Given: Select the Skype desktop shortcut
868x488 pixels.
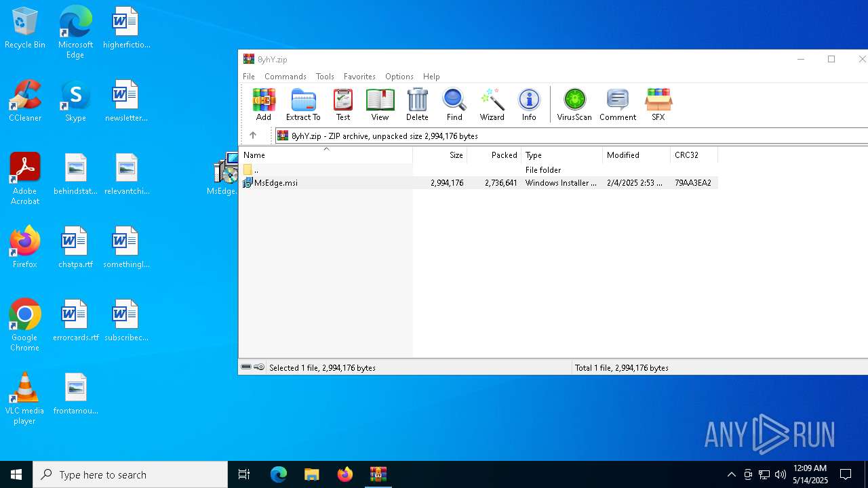Looking at the screenshot, I should click(x=75, y=101).
